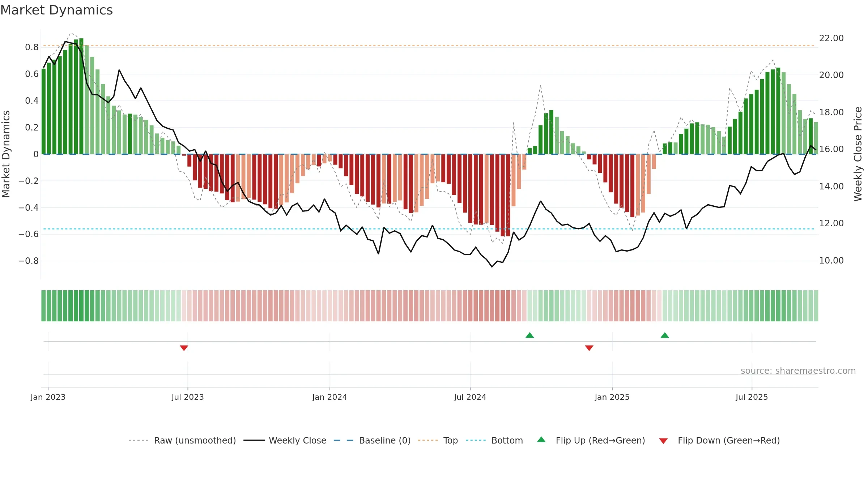Click the 0.6 Market Dynamics axis label

(x=32, y=74)
